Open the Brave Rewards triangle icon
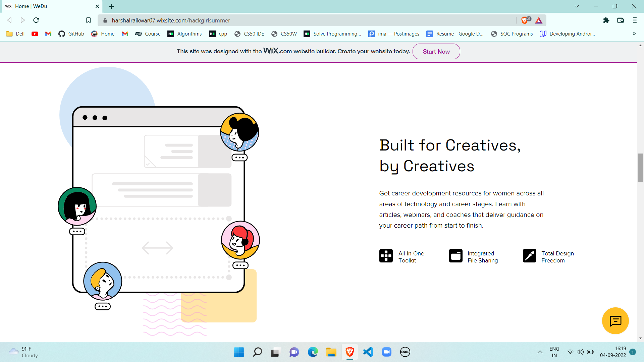The height and width of the screenshot is (362, 644). point(539,20)
